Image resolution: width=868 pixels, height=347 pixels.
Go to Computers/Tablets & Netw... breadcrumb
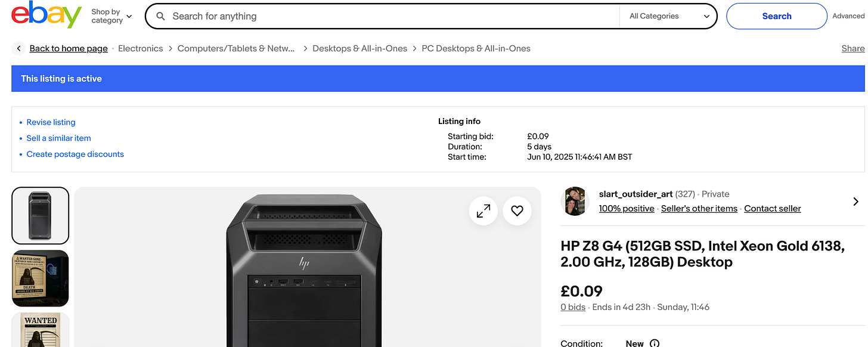[x=236, y=49]
